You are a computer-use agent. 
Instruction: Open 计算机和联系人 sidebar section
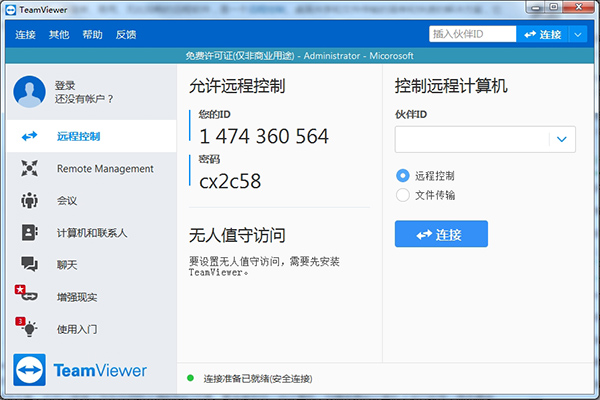coord(91,232)
